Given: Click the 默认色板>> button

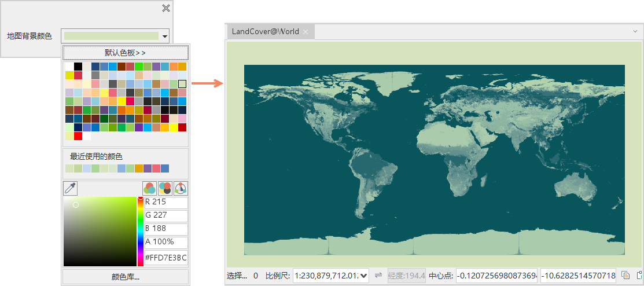Looking at the screenshot, I should tap(126, 53).
